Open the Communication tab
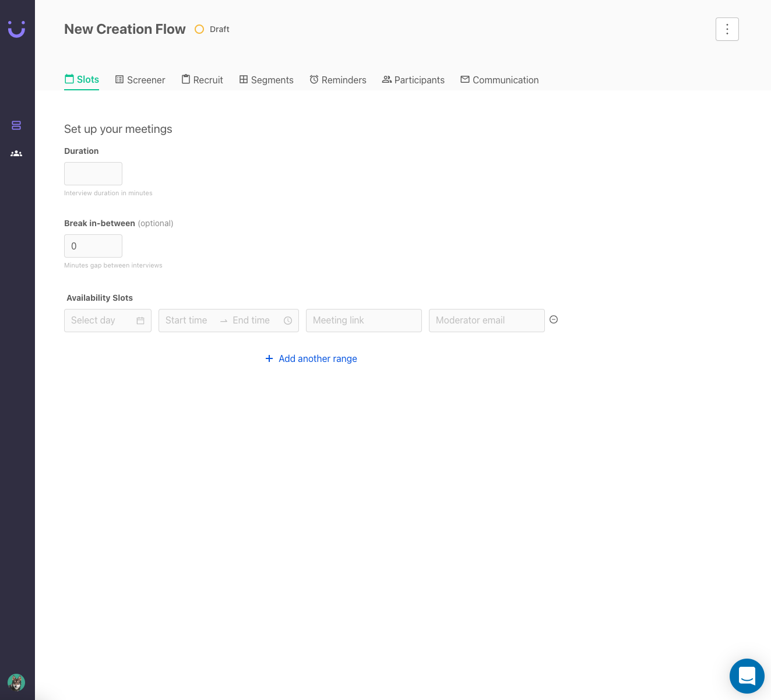 point(499,80)
